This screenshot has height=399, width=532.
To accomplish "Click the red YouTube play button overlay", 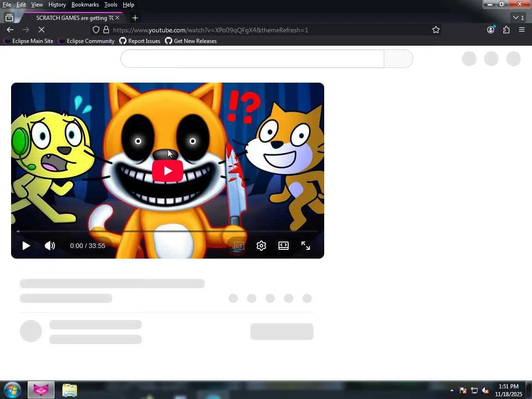I will pyautogui.click(x=168, y=171).
